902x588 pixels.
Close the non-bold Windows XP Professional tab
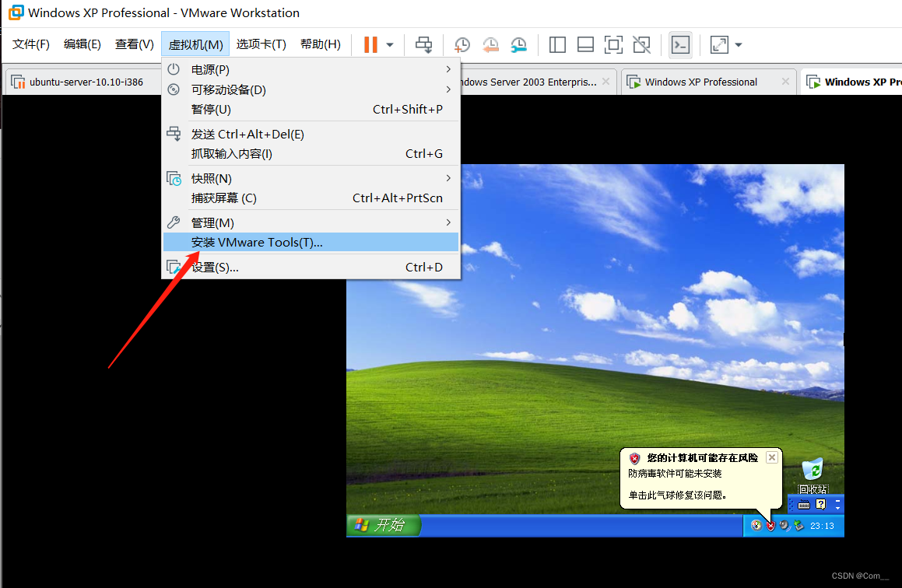[785, 82]
